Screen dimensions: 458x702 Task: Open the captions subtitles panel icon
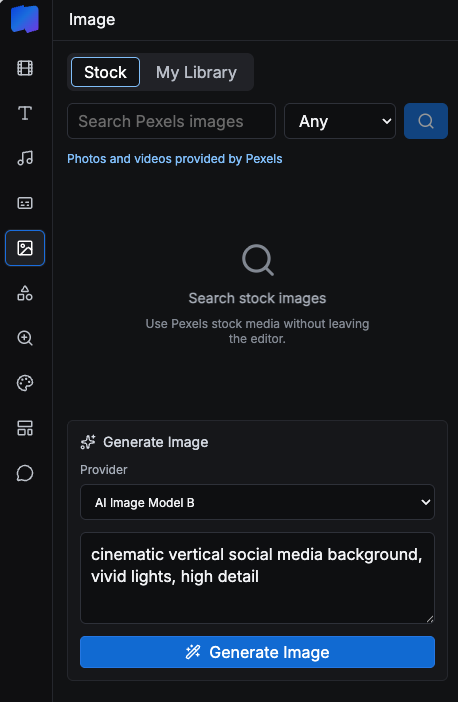click(25, 203)
